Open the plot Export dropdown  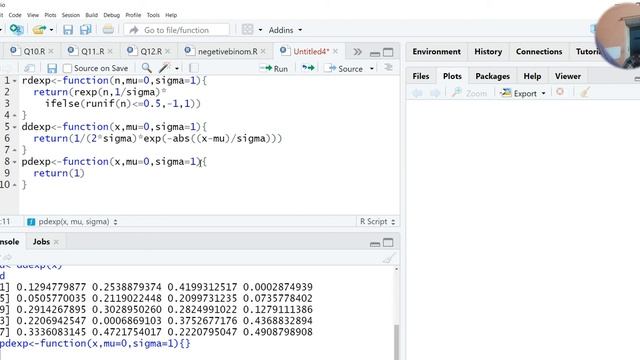pos(523,93)
